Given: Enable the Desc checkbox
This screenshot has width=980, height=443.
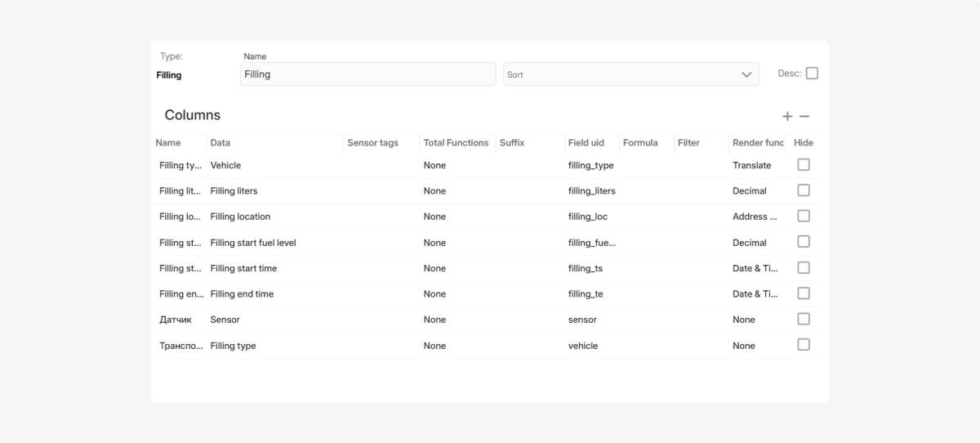Looking at the screenshot, I should [x=812, y=74].
